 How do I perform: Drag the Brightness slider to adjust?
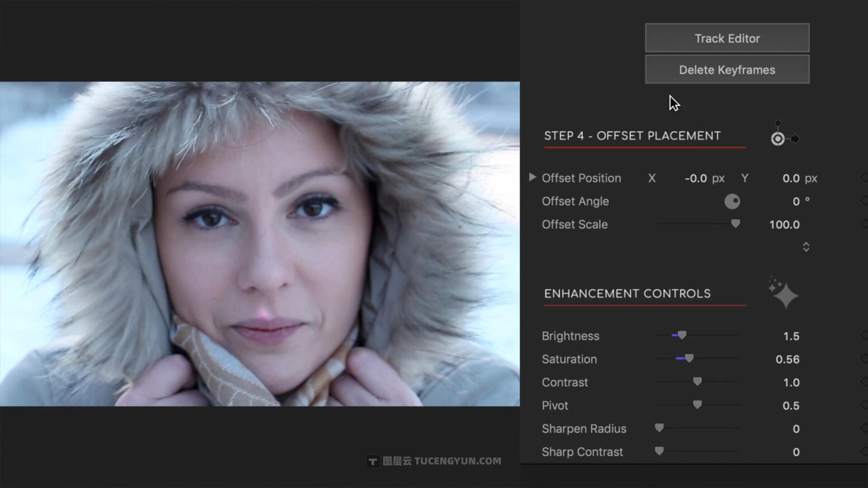(x=681, y=335)
